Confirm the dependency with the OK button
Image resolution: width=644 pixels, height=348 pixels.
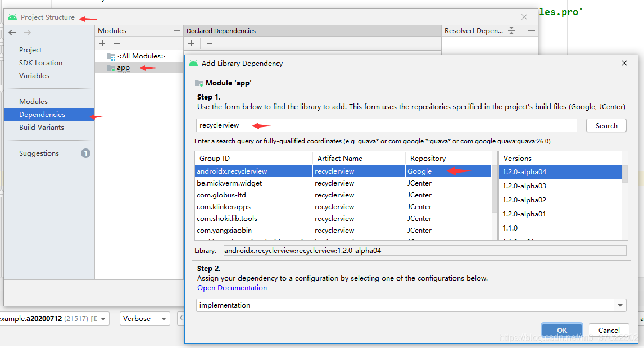(x=561, y=330)
